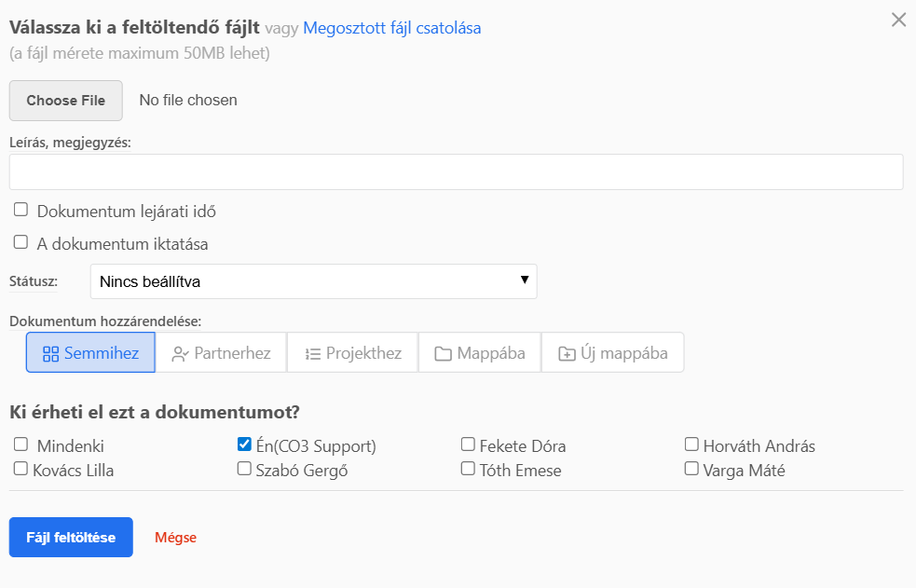
Task: Click the list icon on Projekthez
Action: tap(312, 354)
